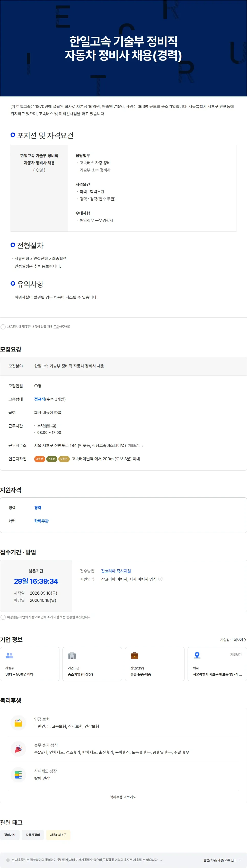Click the 08:00 ~ 17:00 work hours
247x868 pixels.
coord(49,432)
